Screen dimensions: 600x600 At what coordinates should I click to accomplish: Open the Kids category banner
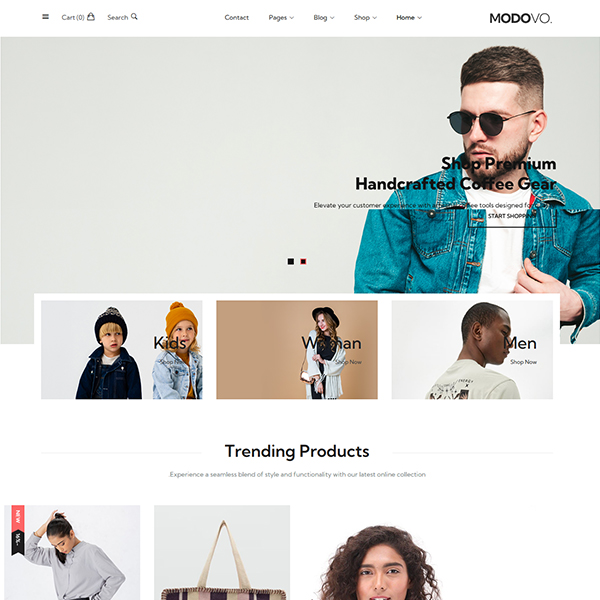[122, 350]
